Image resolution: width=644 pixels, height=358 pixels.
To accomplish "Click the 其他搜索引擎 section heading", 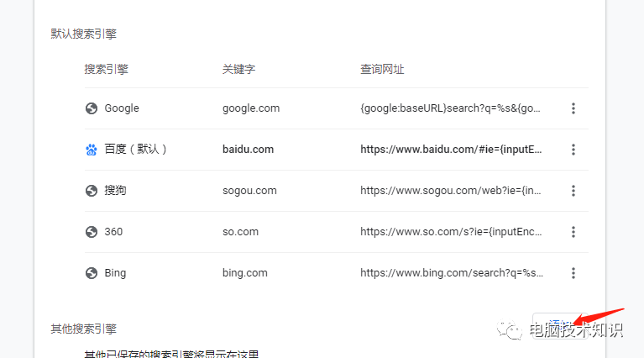I will (83, 329).
